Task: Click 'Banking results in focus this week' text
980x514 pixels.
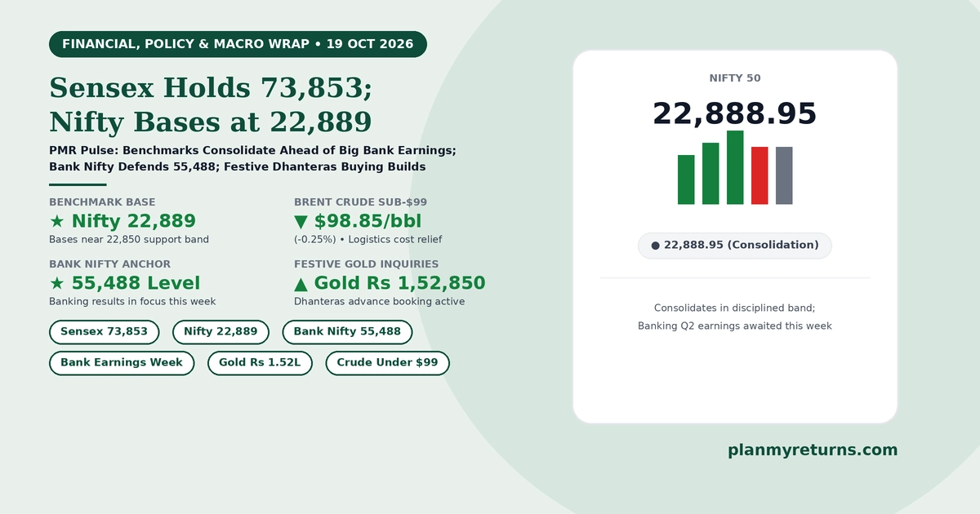Action: (132, 302)
